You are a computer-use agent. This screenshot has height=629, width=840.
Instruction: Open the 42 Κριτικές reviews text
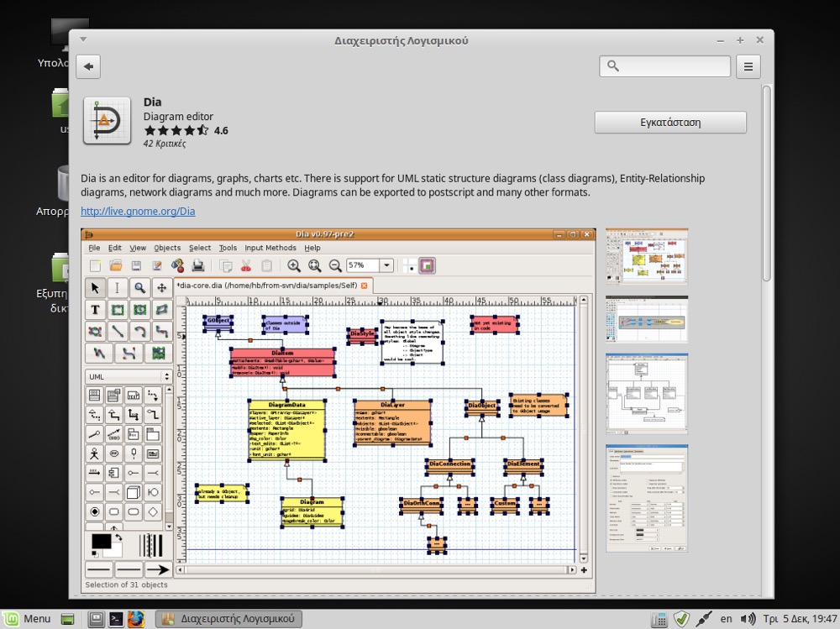coord(165,144)
